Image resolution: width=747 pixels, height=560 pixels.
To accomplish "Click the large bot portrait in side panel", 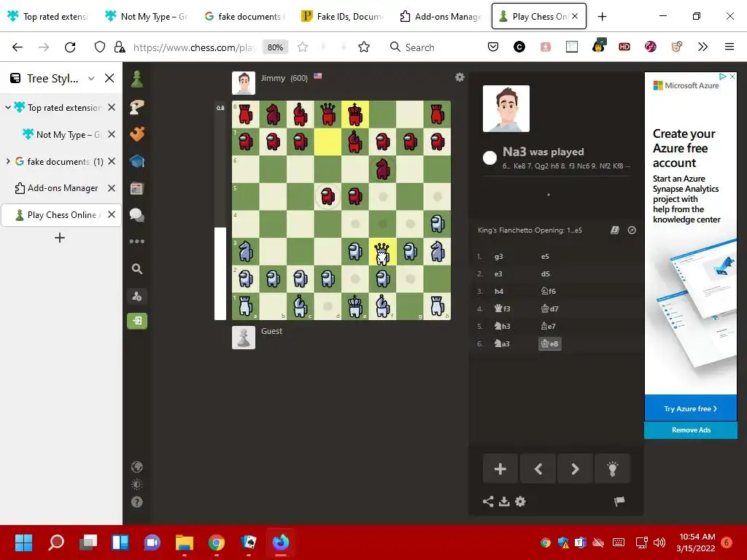I will 506,109.
